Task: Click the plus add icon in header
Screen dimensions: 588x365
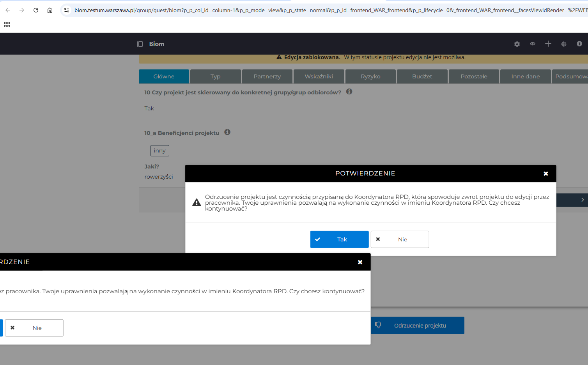Action: click(548, 44)
